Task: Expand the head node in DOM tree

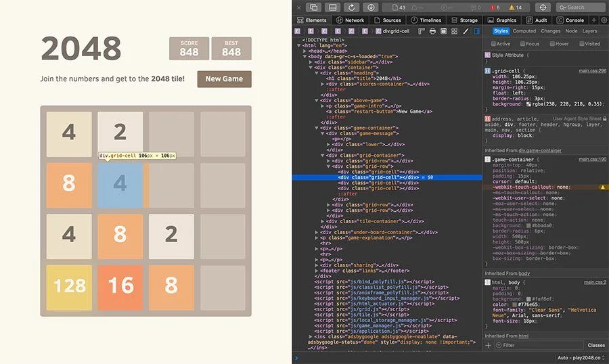Action: [x=304, y=51]
